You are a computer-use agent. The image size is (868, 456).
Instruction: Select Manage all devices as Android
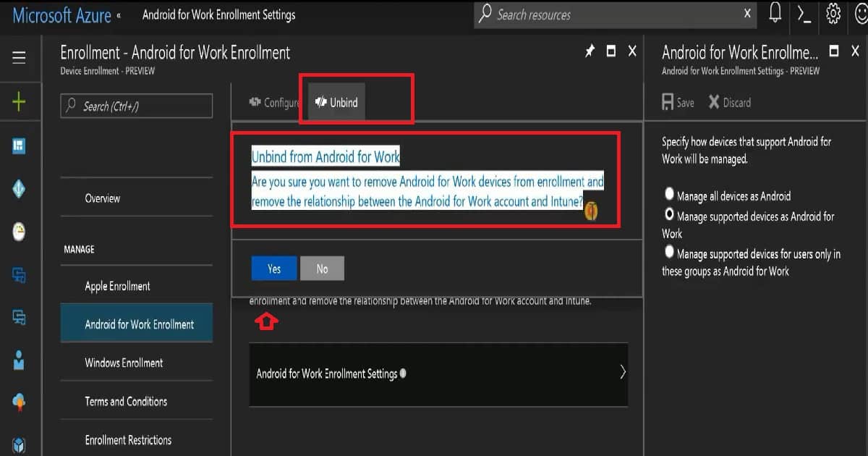point(669,195)
